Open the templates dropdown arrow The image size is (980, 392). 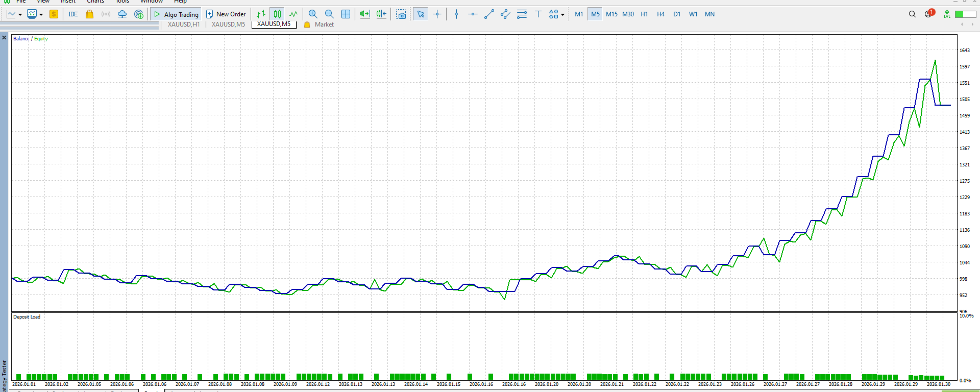[41, 15]
